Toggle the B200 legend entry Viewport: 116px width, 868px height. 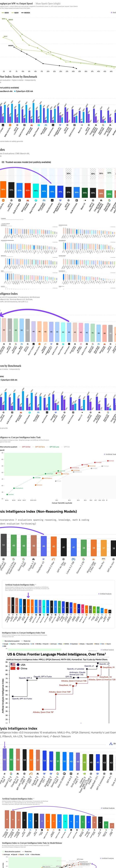pos(15,12)
